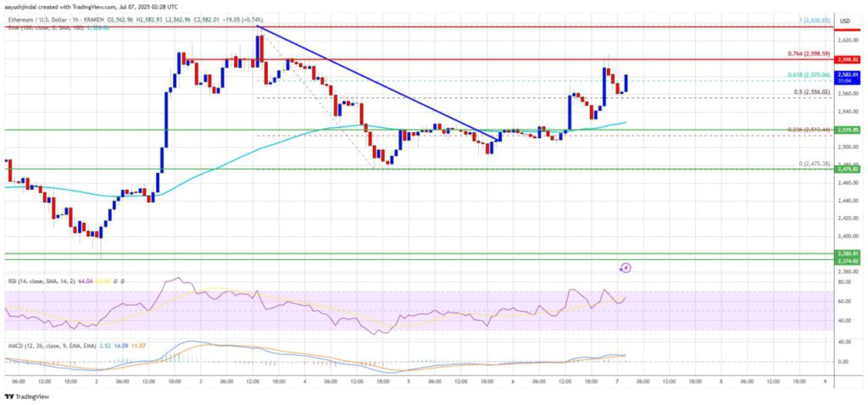The height and width of the screenshot is (405, 868).
Task: Click the green 2,380.81 price label
Action: point(849,252)
